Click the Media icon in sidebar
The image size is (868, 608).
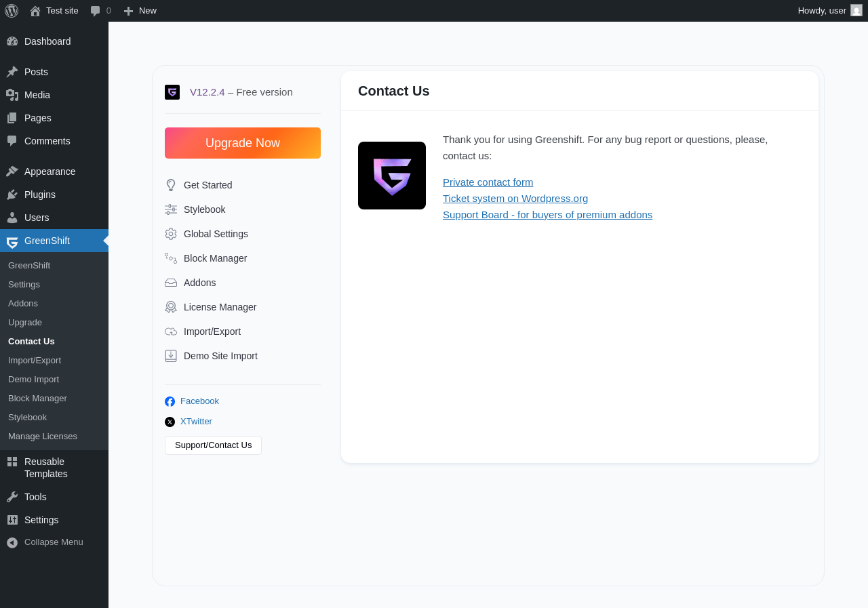12,95
